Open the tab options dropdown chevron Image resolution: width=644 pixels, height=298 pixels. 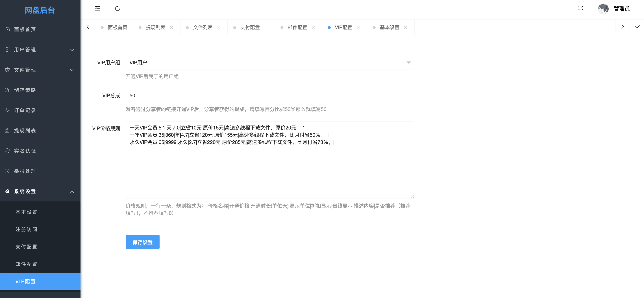(x=637, y=27)
